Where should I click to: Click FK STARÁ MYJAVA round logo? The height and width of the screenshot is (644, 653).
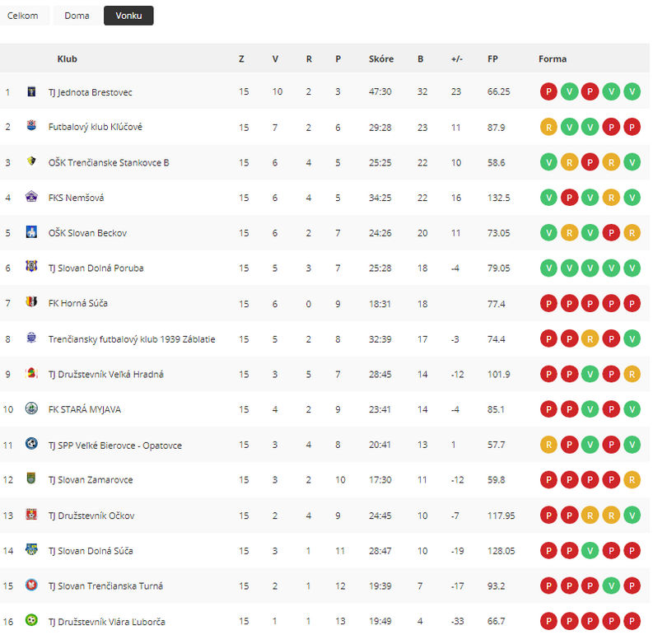[31, 408]
